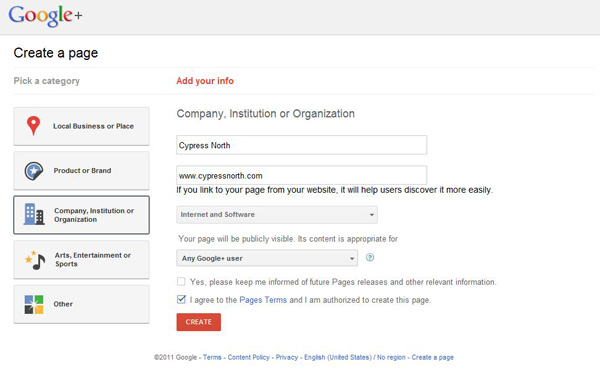Choose the star badge Product or Brand icon

[34, 171]
